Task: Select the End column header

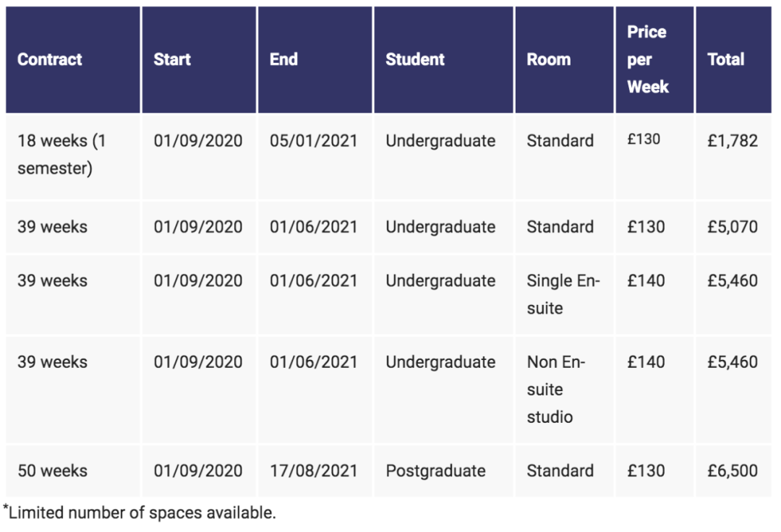Action: (283, 59)
